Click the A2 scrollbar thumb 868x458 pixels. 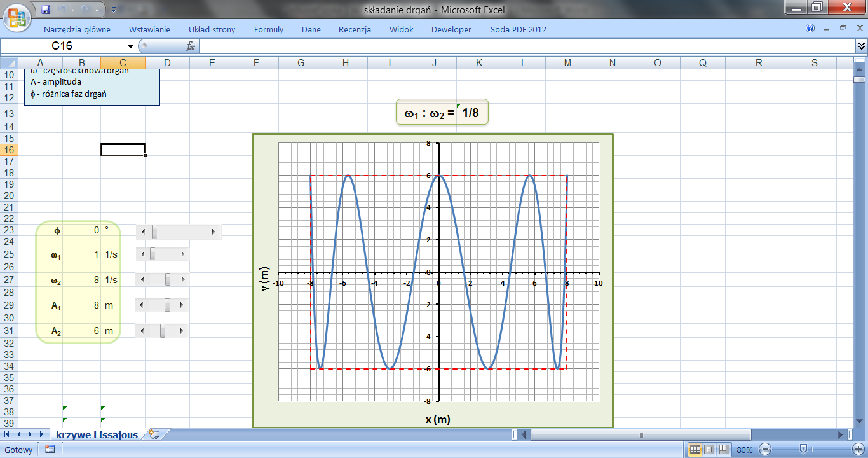[x=163, y=331]
